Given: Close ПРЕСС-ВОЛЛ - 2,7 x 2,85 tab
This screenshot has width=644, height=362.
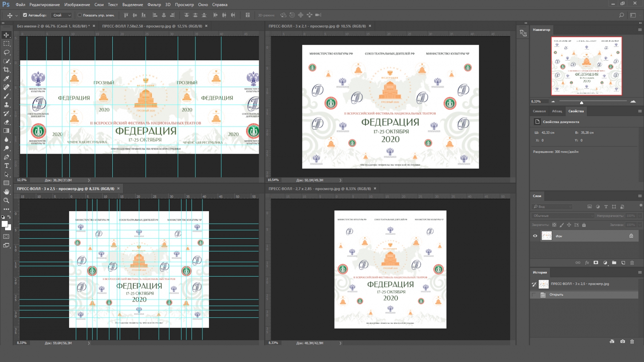Looking at the screenshot, I should pyautogui.click(x=375, y=189).
